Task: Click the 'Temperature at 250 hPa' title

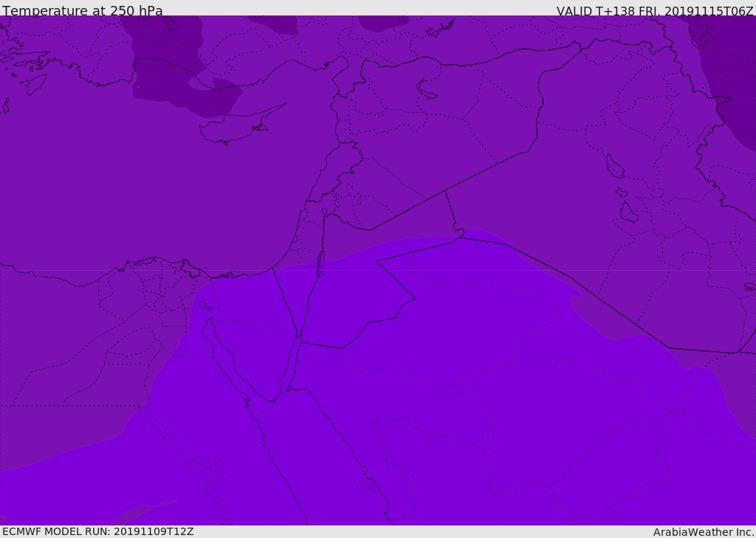Action: 83,10
